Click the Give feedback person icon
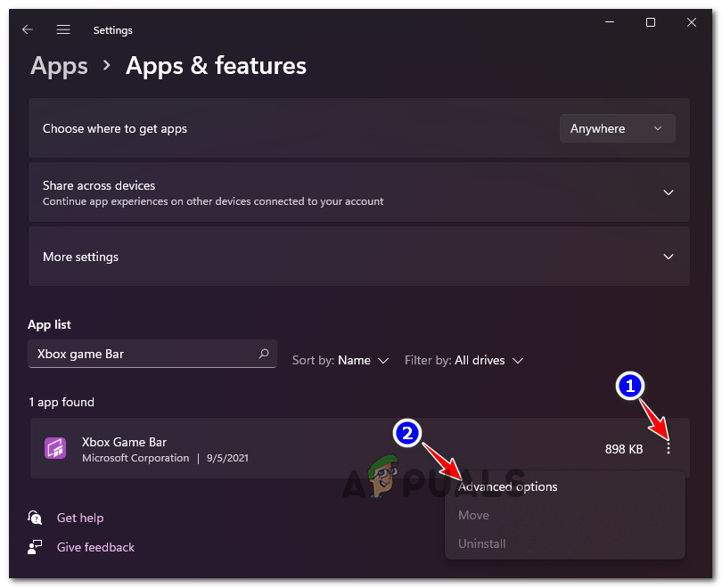 [x=35, y=547]
